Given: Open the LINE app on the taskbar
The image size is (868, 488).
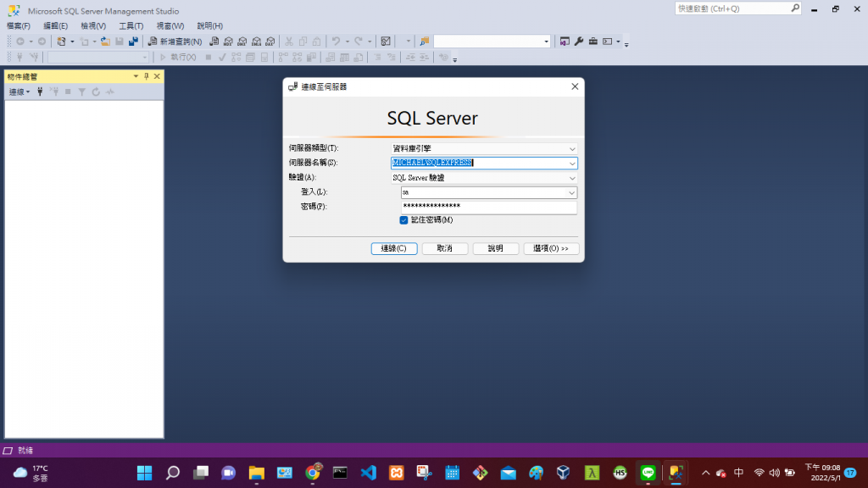Looking at the screenshot, I should point(648,473).
